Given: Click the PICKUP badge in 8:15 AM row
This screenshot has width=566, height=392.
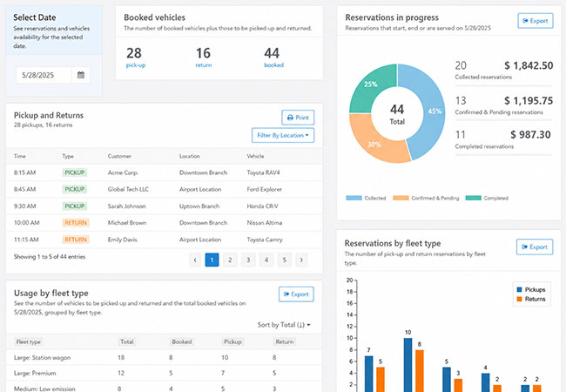Looking at the screenshot, I should 75,172.
